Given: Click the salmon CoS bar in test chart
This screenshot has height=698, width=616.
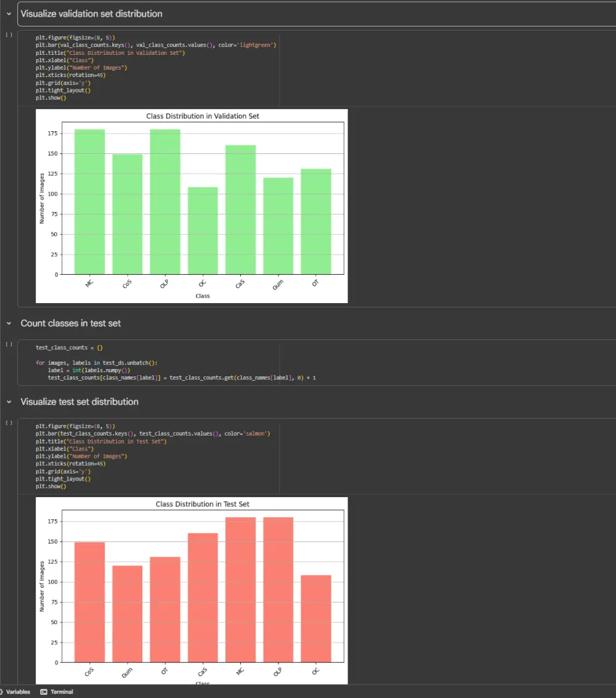Looking at the screenshot, I should tap(89, 603).
